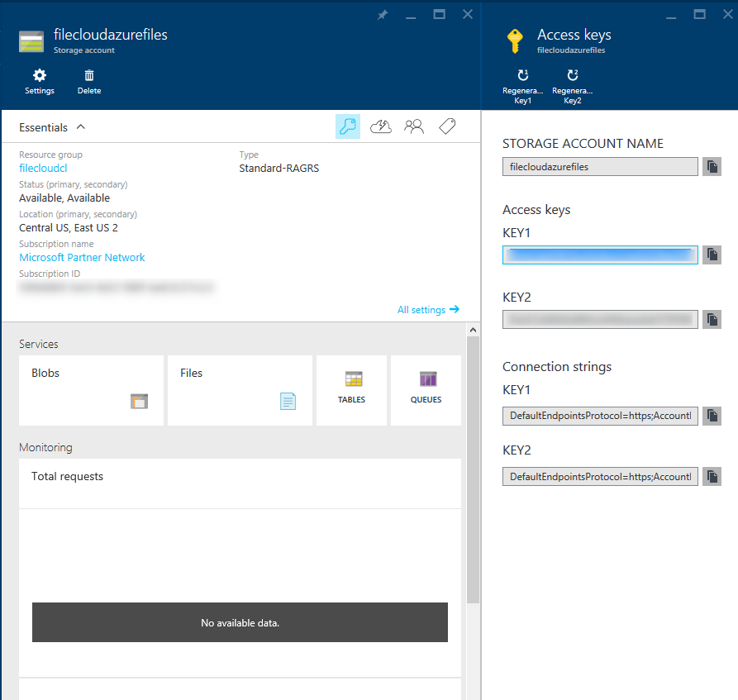Copy the storage account name
Screen dimensions: 738x700
[x=712, y=167]
